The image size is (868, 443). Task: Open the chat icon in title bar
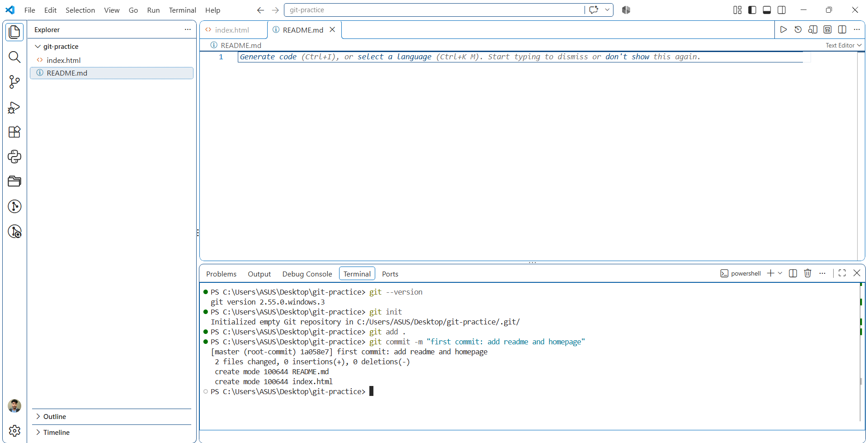pyautogui.click(x=594, y=10)
